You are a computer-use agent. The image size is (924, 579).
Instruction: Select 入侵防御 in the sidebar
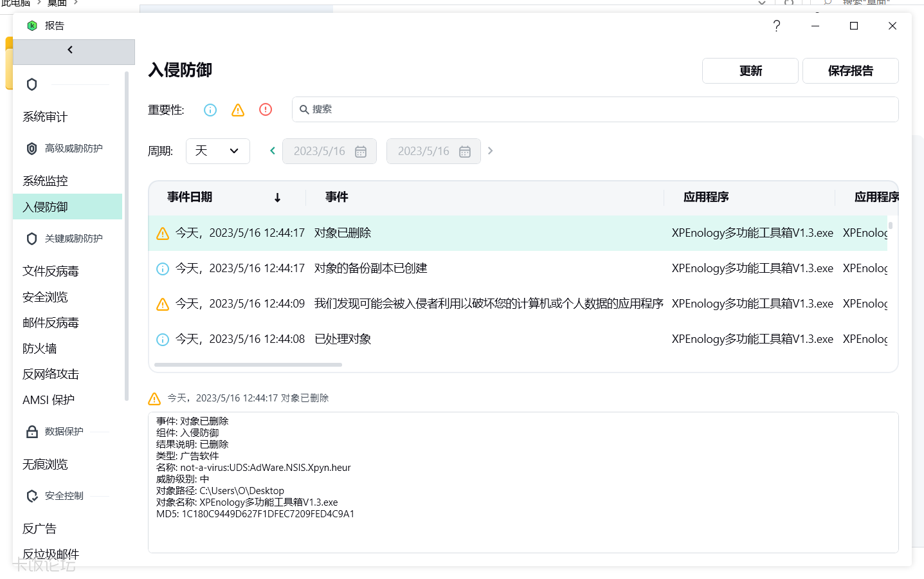pos(68,207)
